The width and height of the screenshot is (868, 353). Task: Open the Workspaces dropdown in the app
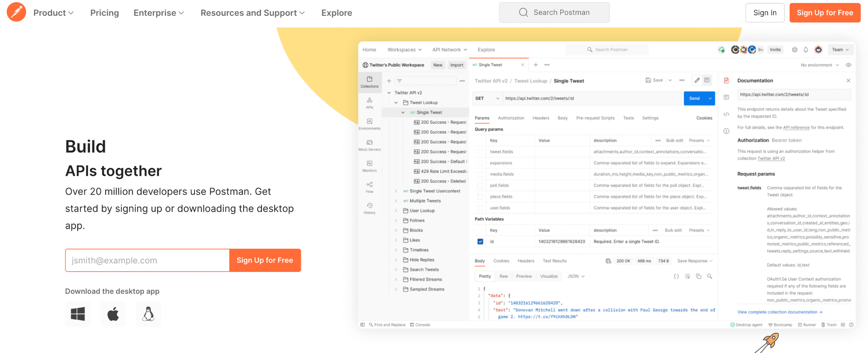405,50
